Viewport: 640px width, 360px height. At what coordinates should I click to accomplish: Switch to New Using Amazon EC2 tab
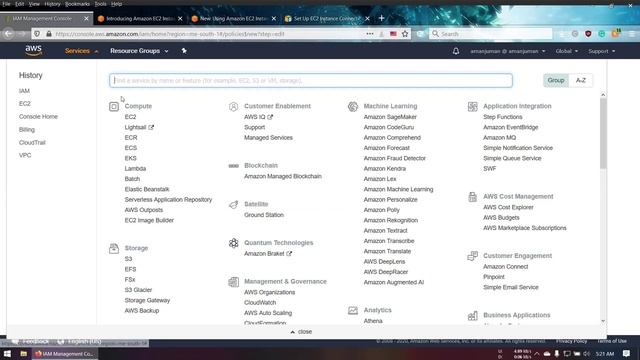(233, 18)
